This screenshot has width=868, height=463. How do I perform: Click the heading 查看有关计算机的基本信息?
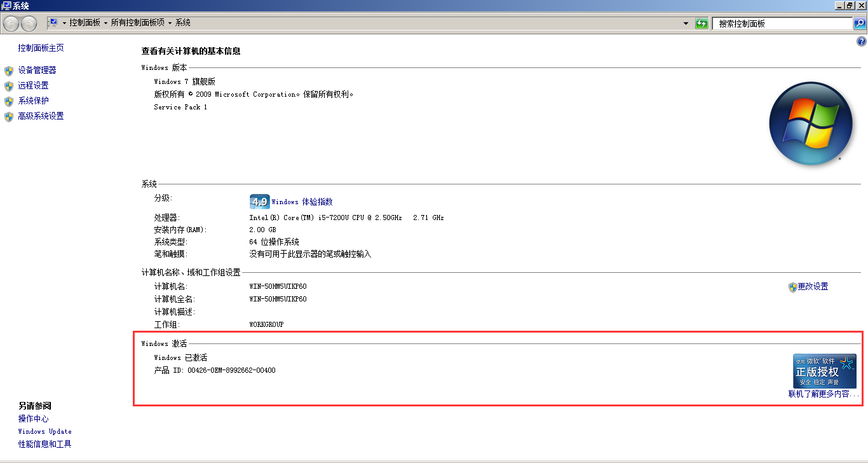[191, 51]
